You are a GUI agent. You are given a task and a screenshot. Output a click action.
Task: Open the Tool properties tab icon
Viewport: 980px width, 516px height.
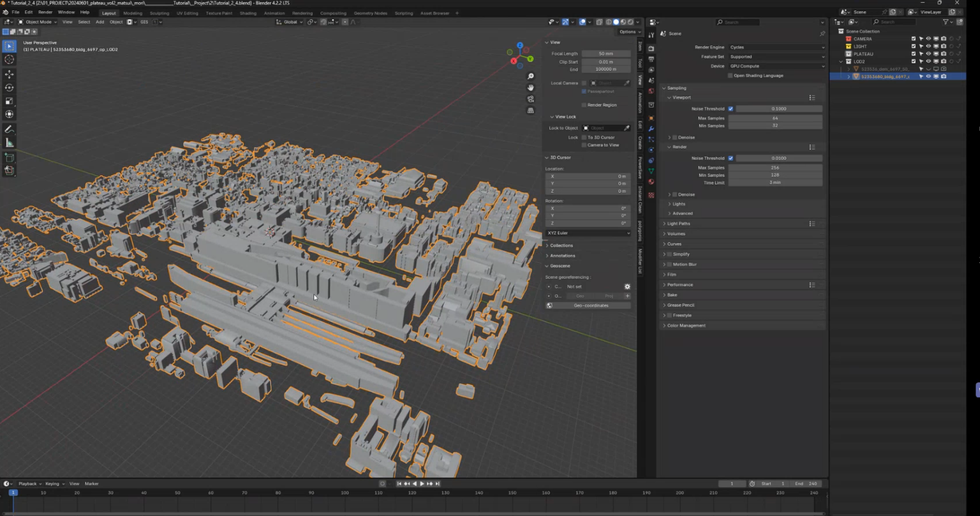pos(651,36)
